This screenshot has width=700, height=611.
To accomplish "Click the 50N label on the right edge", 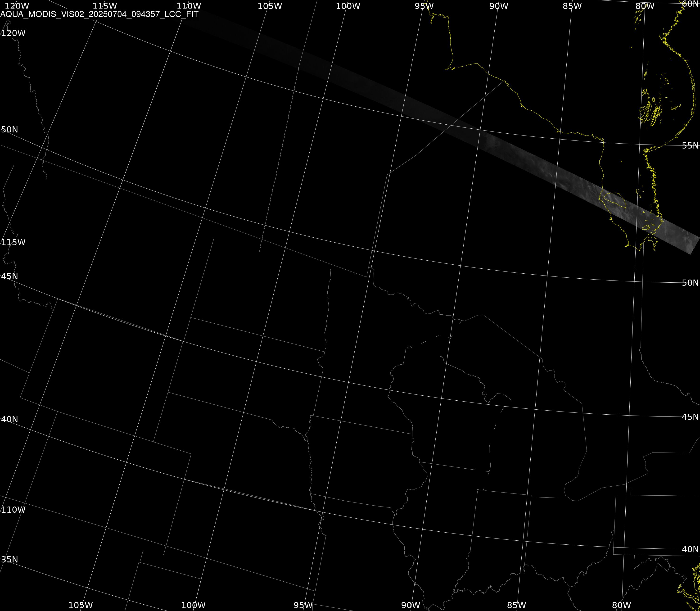I will click(691, 283).
